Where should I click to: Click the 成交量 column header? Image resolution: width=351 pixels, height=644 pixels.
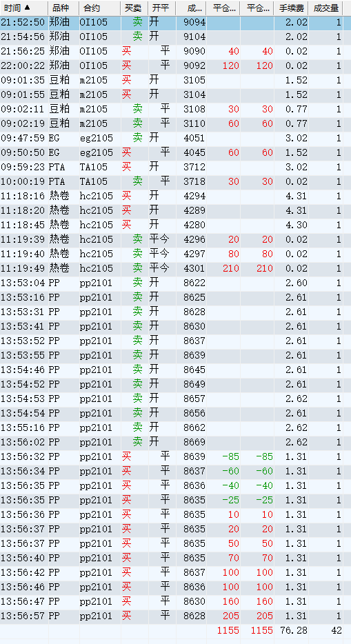325,8
